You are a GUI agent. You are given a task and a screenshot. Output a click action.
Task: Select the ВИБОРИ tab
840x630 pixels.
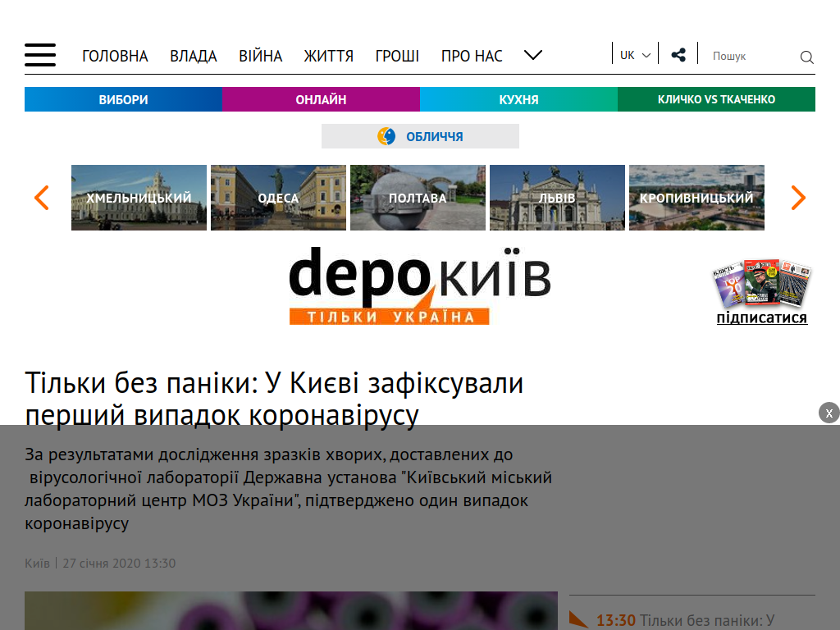[123, 99]
